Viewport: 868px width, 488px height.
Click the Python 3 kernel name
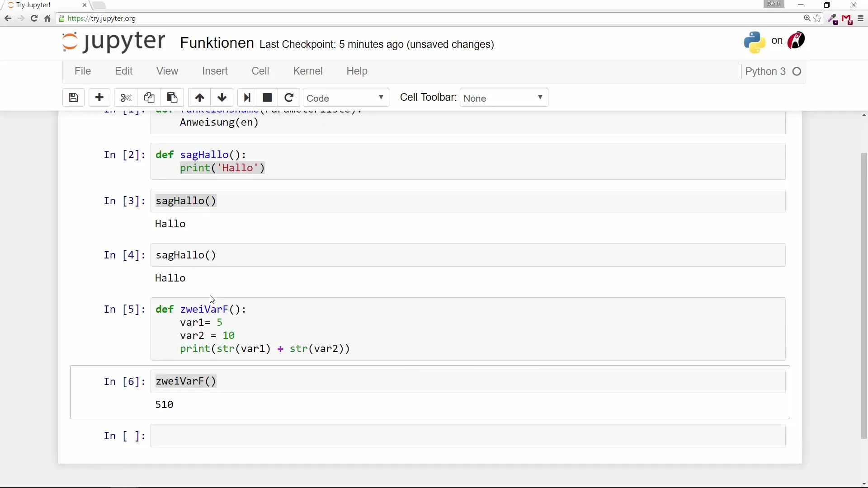pos(765,71)
